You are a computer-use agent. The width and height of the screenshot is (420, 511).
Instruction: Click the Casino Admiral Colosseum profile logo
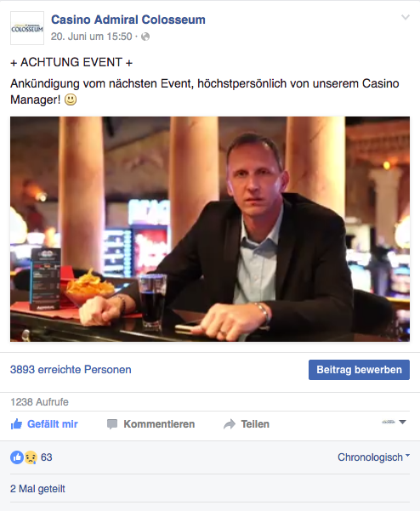pyautogui.click(x=27, y=28)
